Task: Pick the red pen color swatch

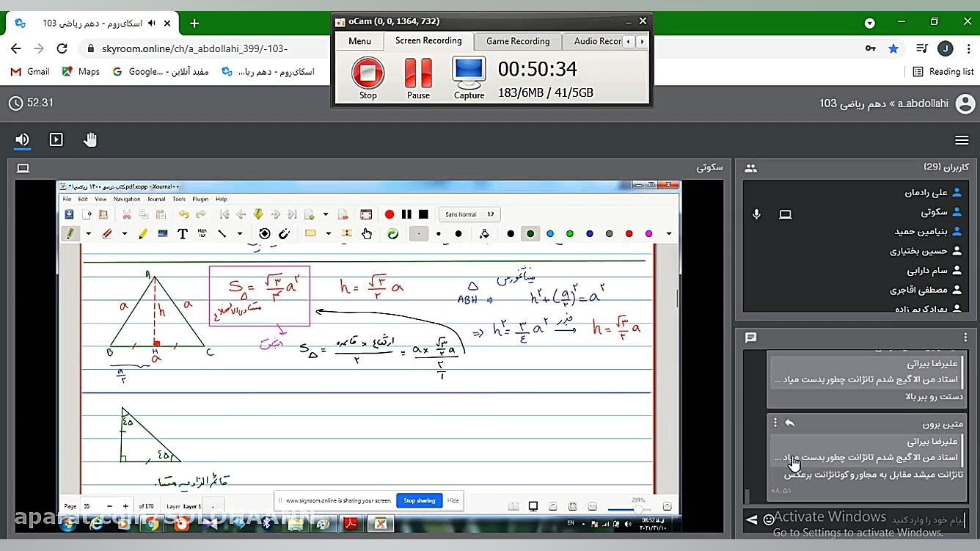Action: click(x=629, y=233)
